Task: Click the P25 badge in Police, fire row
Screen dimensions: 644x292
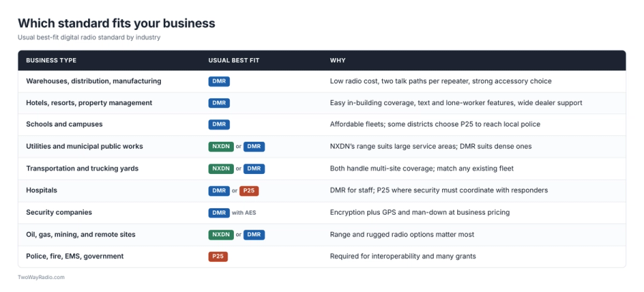Action: (x=218, y=257)
